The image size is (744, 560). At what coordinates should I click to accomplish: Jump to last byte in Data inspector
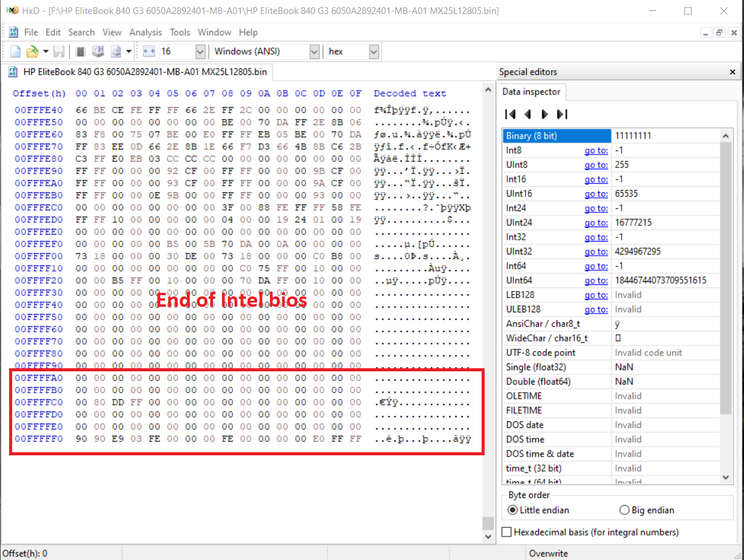tap(562, 114)
